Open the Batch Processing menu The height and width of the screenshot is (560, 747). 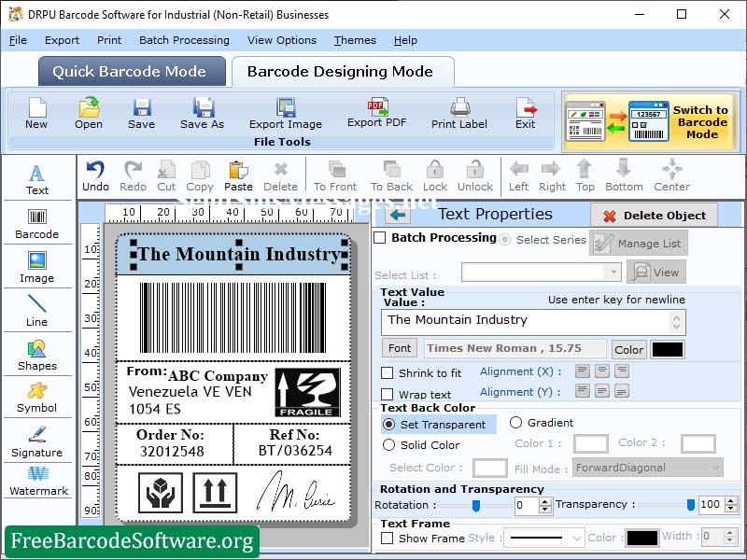(184, 40)
